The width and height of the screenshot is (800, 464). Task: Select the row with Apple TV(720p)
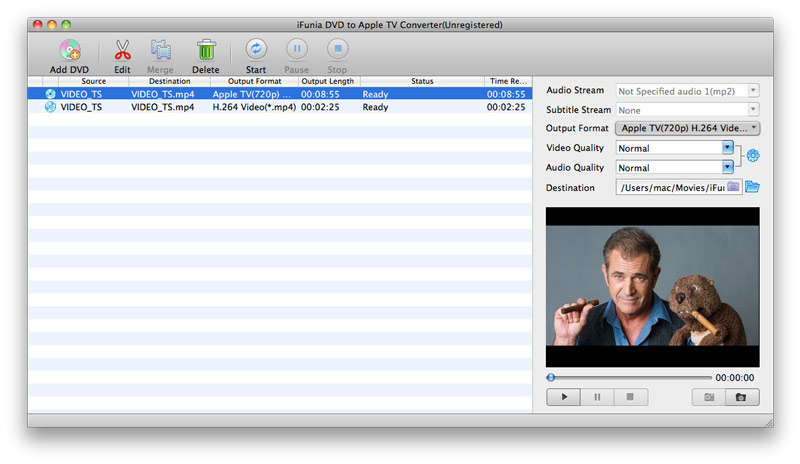(280, 94)
